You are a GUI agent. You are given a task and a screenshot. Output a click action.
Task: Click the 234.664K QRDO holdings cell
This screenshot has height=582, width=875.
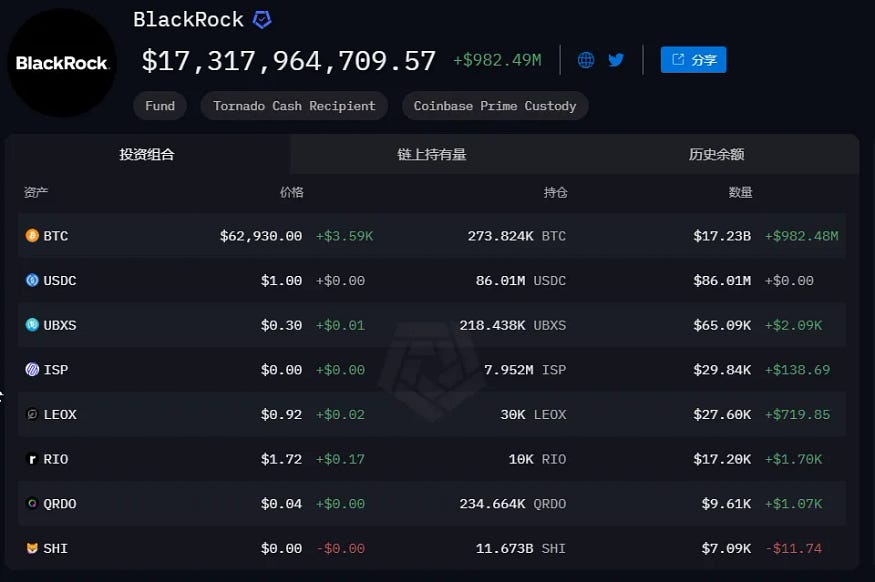pyautogui.click(x=513, y=504)
